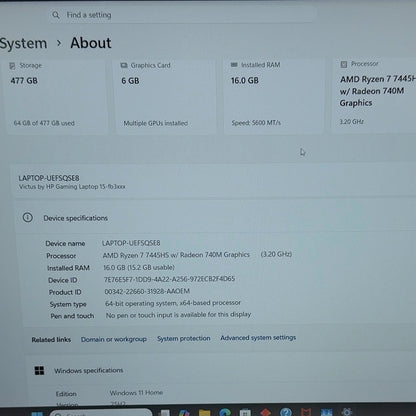The height and width of the screenshot is (416, 416).
Task: Open the Graphics Card 6 GB card
Action: pyautogui.click(x=166, y=96)
